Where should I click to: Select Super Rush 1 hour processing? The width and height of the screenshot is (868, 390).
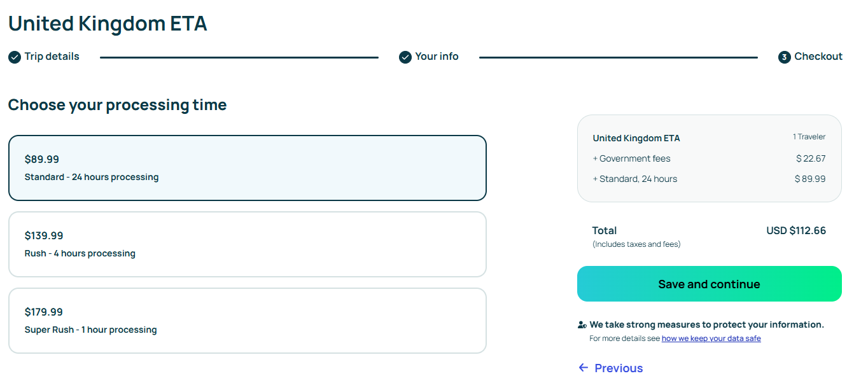tap(248, 321)
